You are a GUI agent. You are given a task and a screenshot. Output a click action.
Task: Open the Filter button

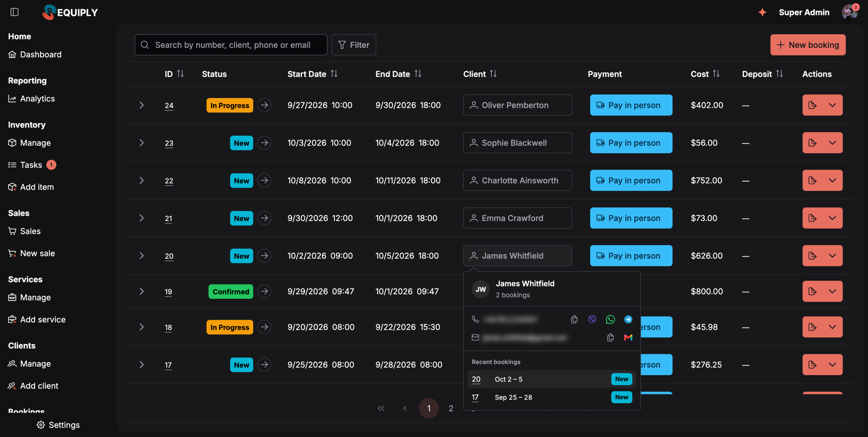[354, 45]
